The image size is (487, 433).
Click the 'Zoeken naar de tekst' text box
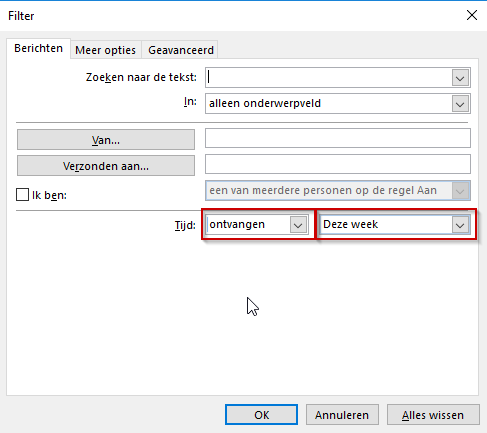[x=329, y=78]
